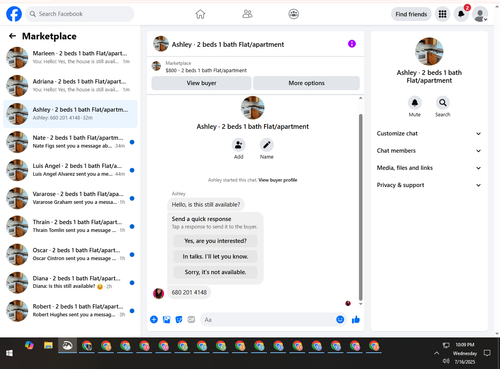Viewport: 500px width, 369px height.
Task: Open Marleen conversation in list
Action: (x=70, y=57)
